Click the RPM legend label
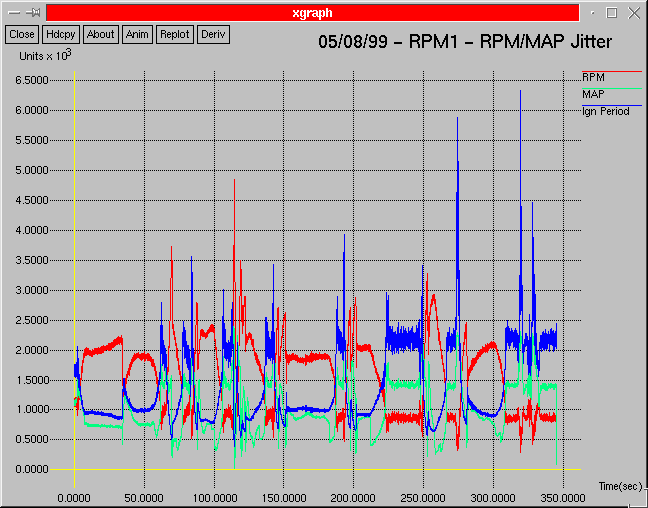The image size is (648, 508). coord(593,77)
